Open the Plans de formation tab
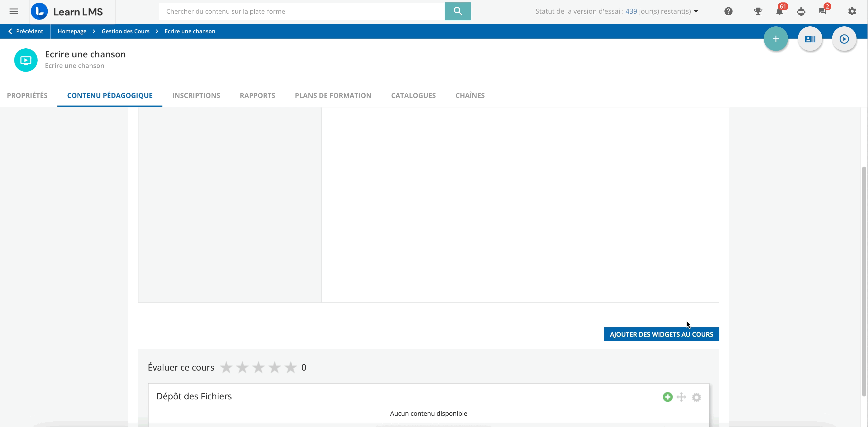The image size is (868, 427). click(x=333, y=95)
